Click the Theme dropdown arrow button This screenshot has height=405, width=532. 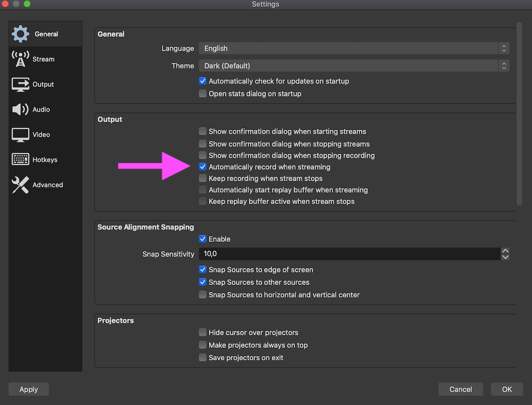pyautogui.click(x=504, y=66)
